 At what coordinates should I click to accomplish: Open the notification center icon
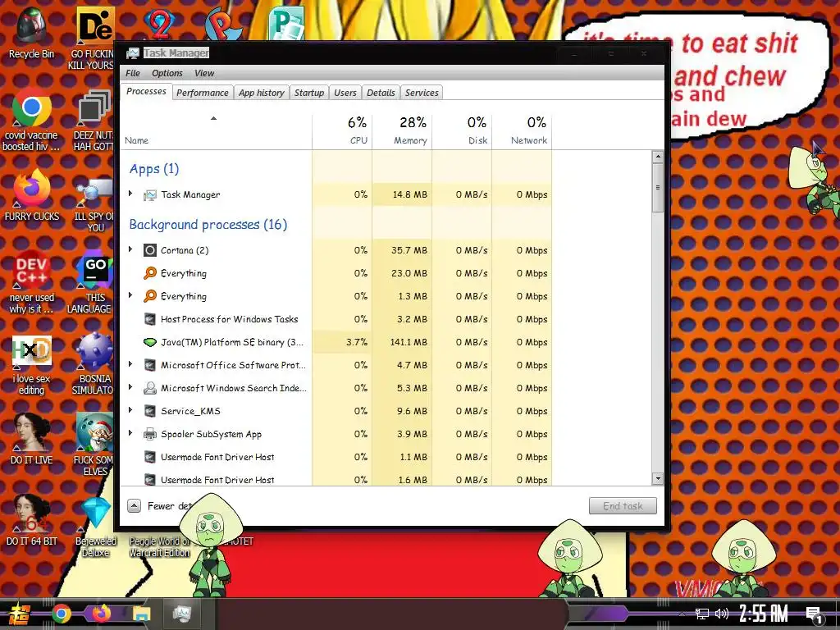(x=815, y=614)
